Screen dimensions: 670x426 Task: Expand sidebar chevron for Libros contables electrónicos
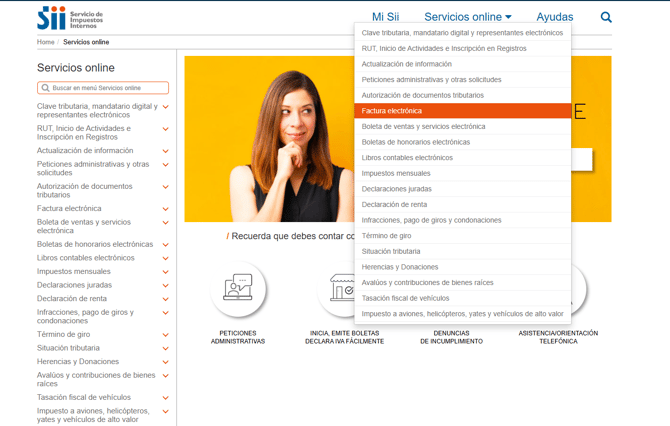[166, 259]
